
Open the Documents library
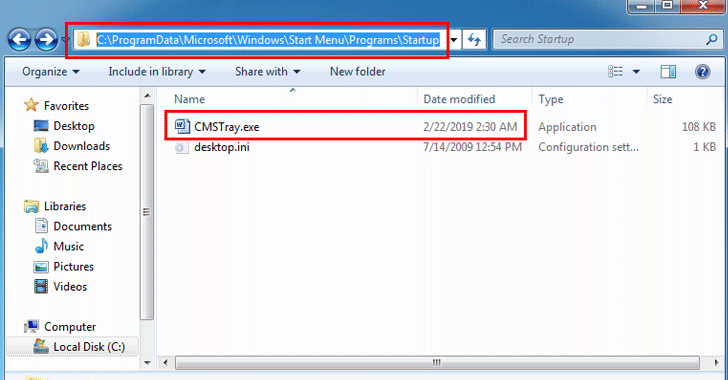point(83,226)
